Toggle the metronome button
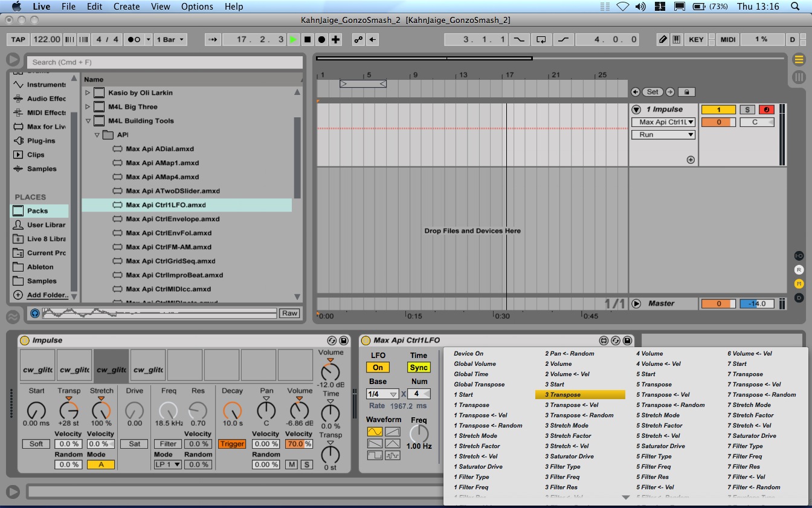The width and height of the screenshot is (812, 508). 134,39
